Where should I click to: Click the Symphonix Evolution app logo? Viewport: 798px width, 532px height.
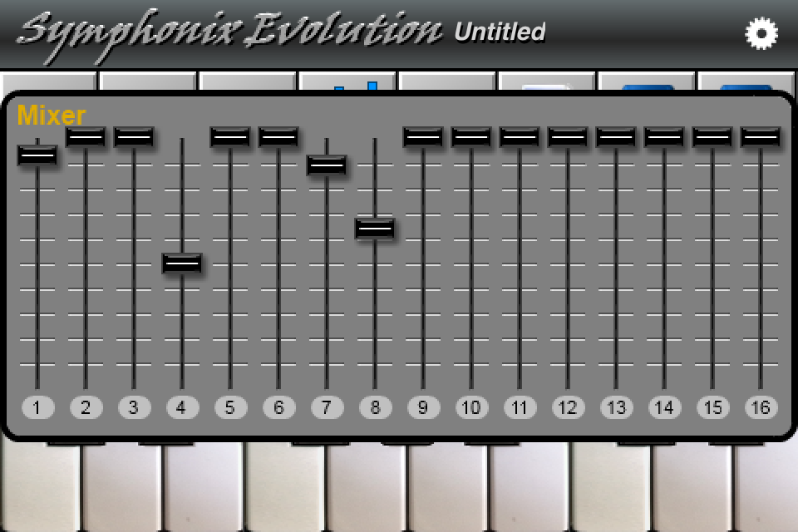(230, 36)
